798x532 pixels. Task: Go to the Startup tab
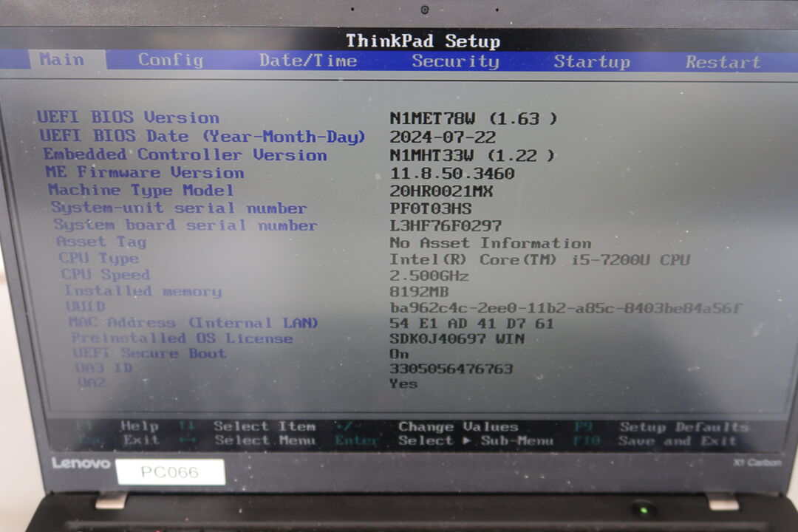pyautogui.click(x=592, y=62)
